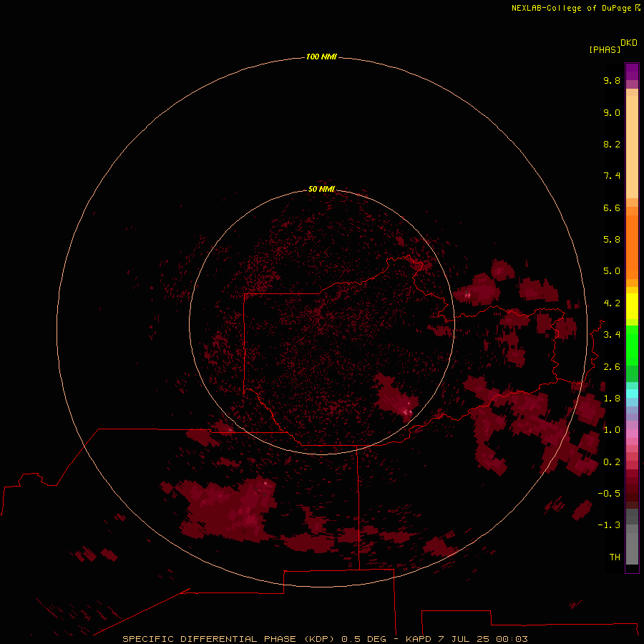Click the 3.4 scale value

coord(612,335)
